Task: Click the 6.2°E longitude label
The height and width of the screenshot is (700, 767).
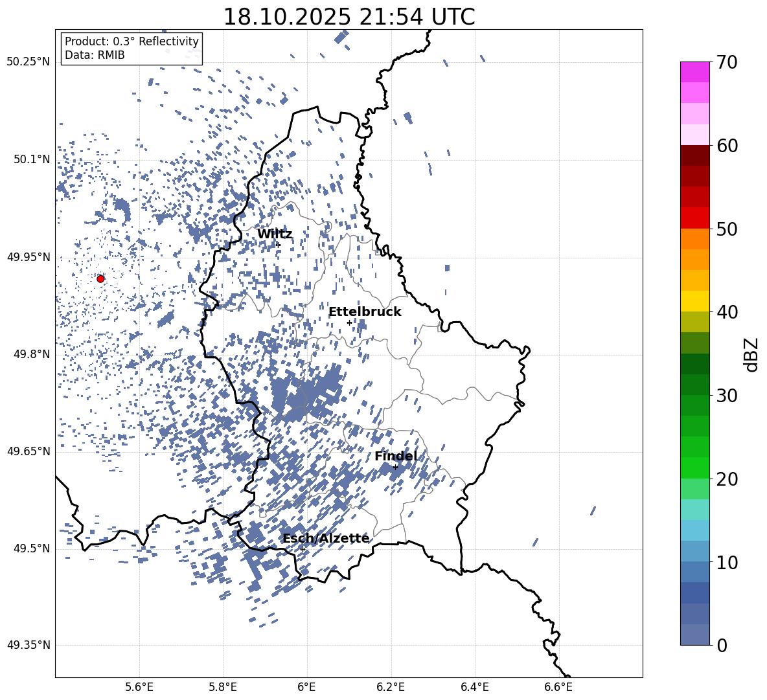Action: 391,687
